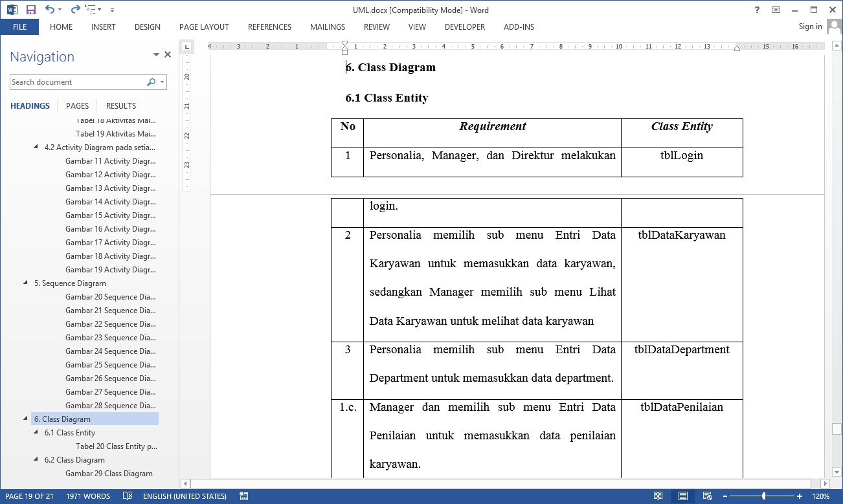Click the macro recording status bar icon

click(244, 496)
